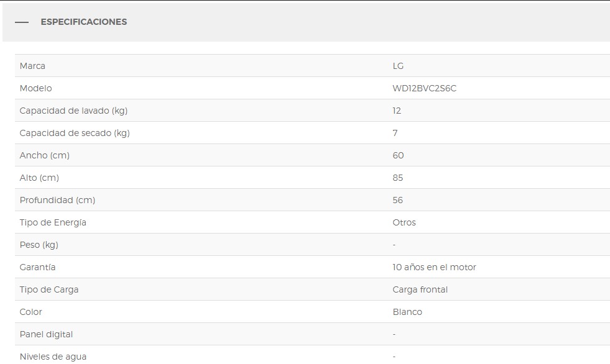Image resolution: width=610 pixels, height=364 pixels.
Task: Click the LG brand value
Action: pos(398,66)
